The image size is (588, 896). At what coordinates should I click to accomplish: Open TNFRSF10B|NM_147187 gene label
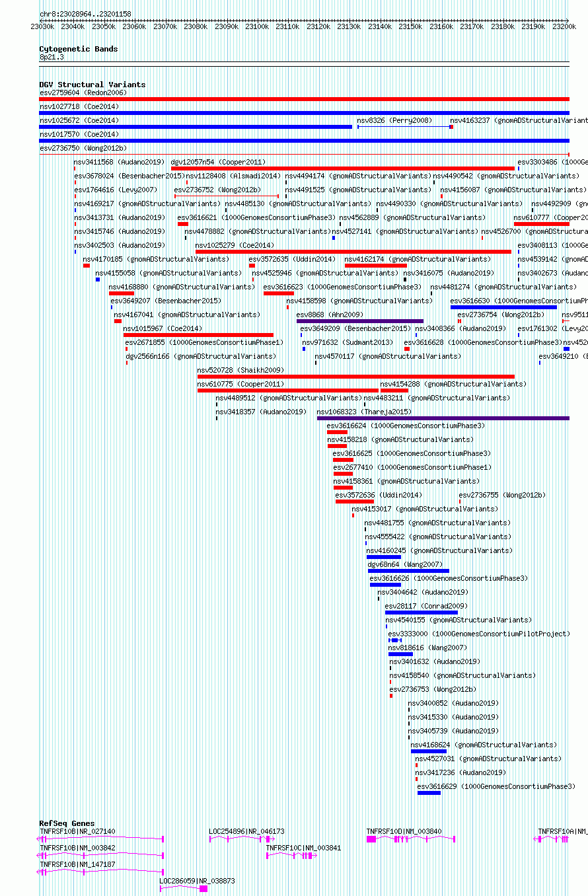click(77, 864)
